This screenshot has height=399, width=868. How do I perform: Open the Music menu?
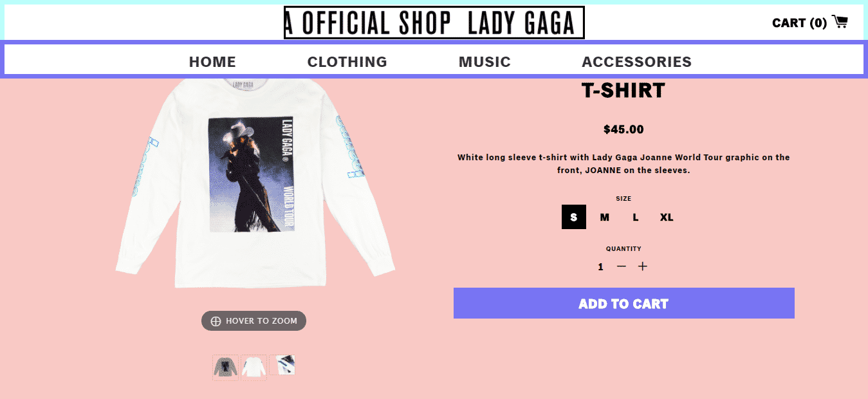point(485,62)
